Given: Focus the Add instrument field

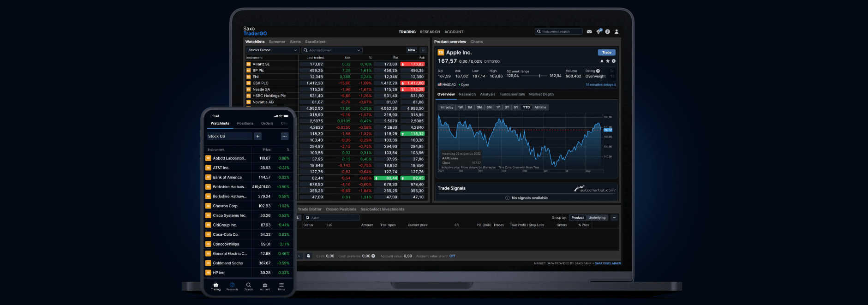Looking at the screenshot, I should pos(332,50).
